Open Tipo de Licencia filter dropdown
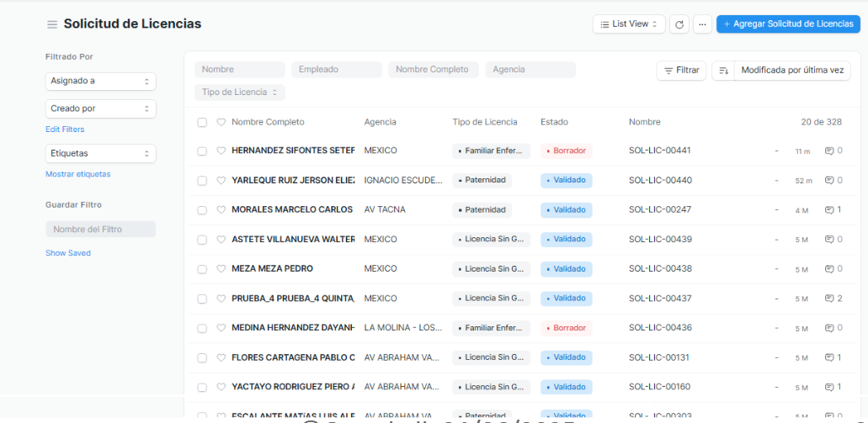 [x=239, y=93]
